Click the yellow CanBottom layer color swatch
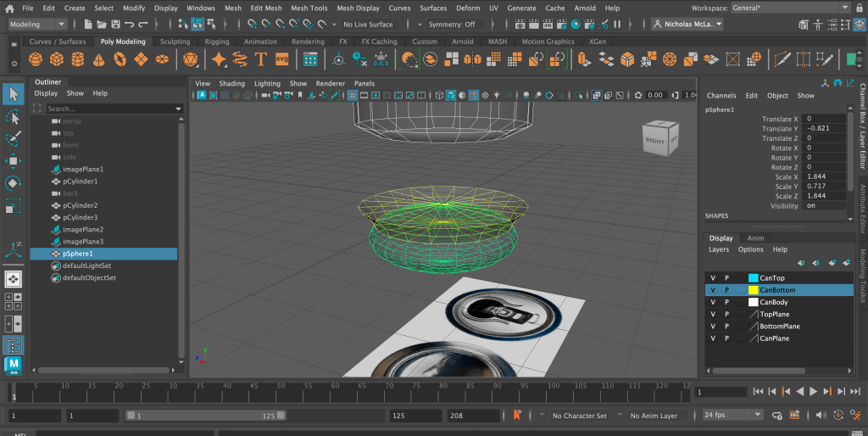The width and height of the screenshot is (868, 436). point(753,290)
